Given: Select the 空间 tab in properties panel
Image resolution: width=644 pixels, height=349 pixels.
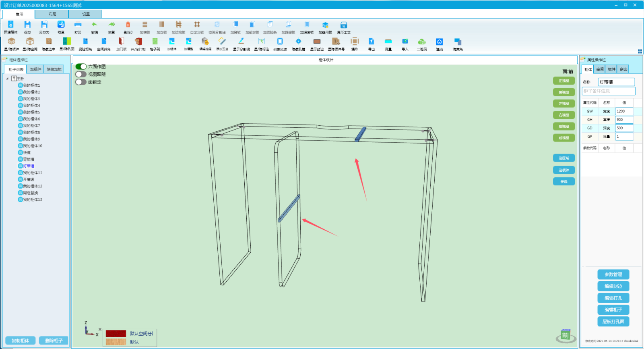Looking at the screenshot, I should (600, 69).
